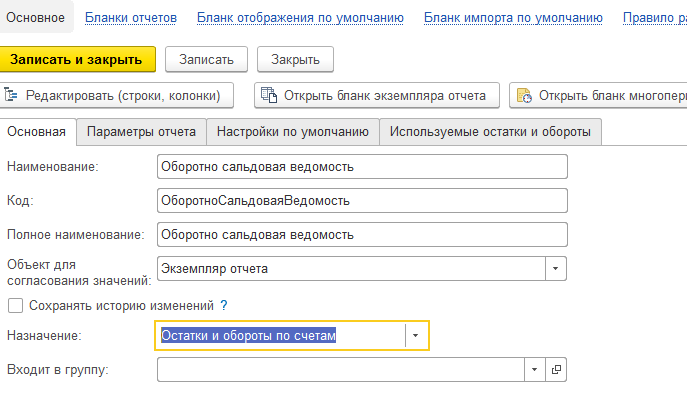Focus the Наименование input field
The image size is (687, 414).
tap(362, 166)
